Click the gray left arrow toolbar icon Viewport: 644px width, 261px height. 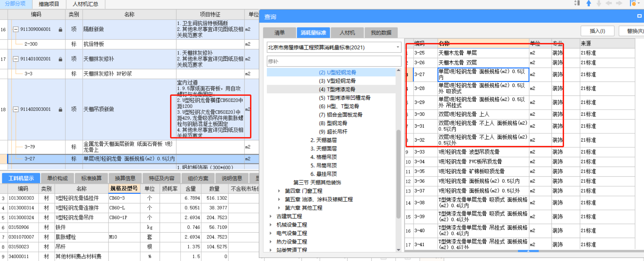tap(609, 3)
